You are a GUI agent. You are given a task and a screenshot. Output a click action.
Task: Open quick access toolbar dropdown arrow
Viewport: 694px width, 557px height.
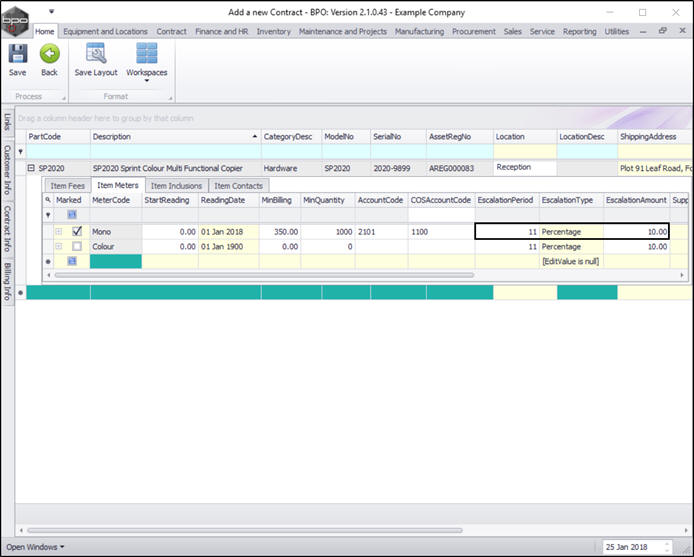coord(51,11)
